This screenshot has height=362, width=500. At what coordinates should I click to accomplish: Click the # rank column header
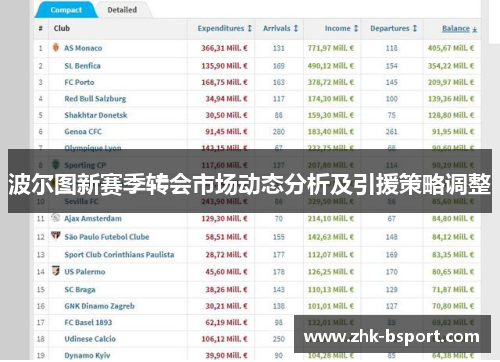click(x=41, y=28)
